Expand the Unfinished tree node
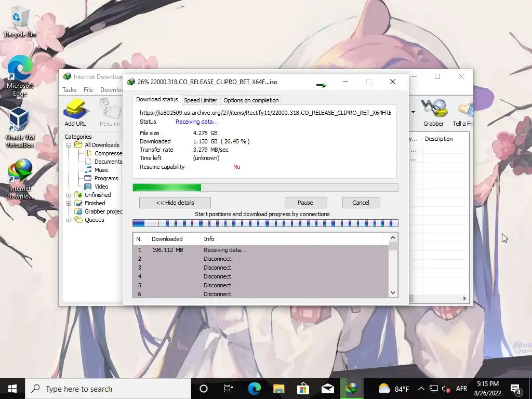 69,195
